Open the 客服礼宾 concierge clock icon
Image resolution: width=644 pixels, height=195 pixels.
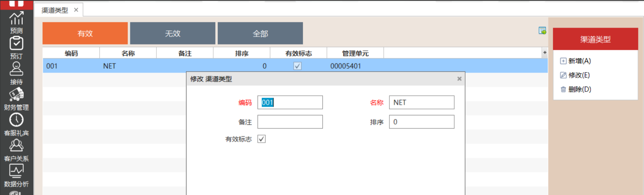[16, 120]
